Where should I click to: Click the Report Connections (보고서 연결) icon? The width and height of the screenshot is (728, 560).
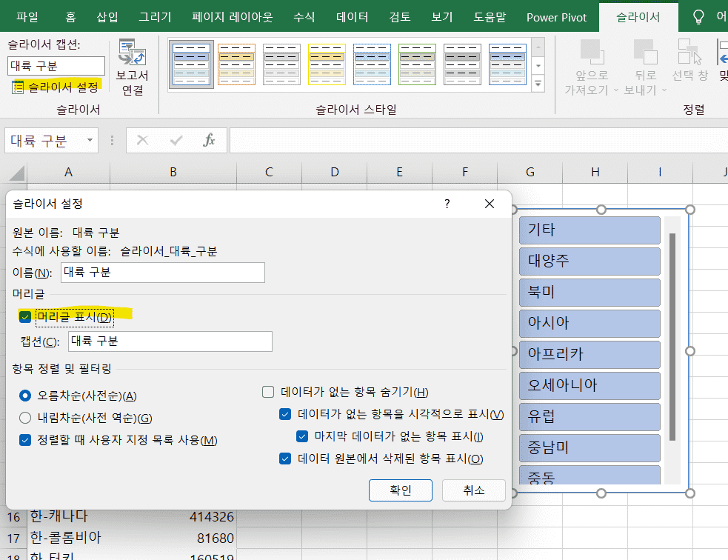[x=133, y=53]
